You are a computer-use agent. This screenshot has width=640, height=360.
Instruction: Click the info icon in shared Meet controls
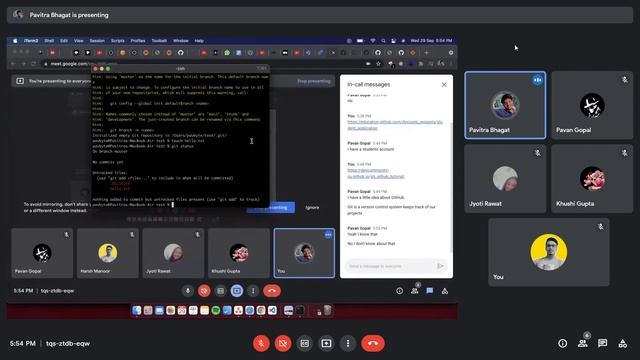399,291
